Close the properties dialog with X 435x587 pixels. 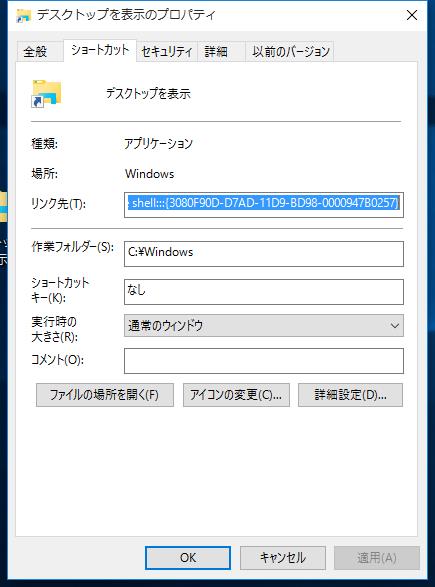click(x=412, y=15)
